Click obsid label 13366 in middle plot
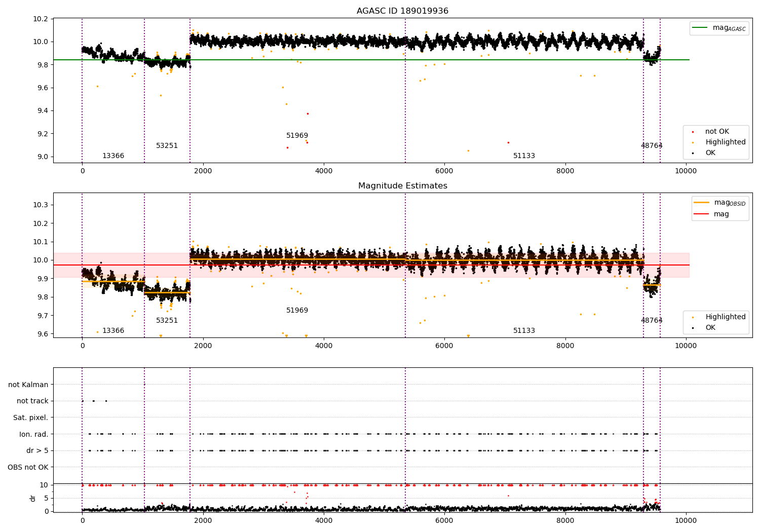 [113, 331]
